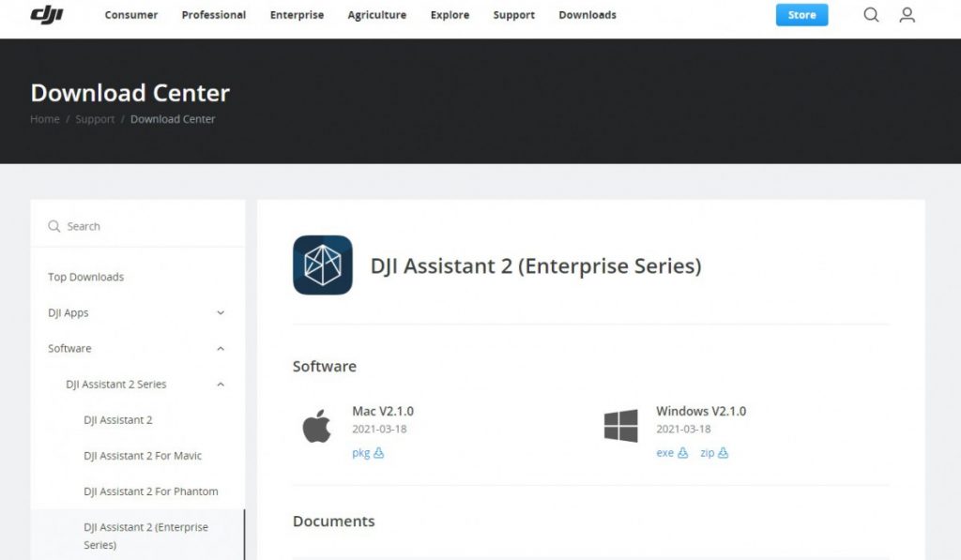Open the Downloads menu item

click(587, 15)
